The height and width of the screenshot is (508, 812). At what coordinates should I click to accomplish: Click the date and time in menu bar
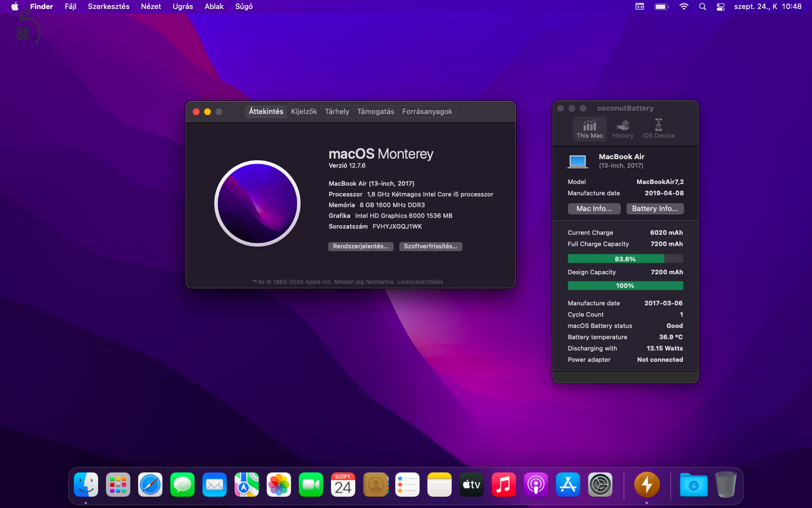coord(767,7)
